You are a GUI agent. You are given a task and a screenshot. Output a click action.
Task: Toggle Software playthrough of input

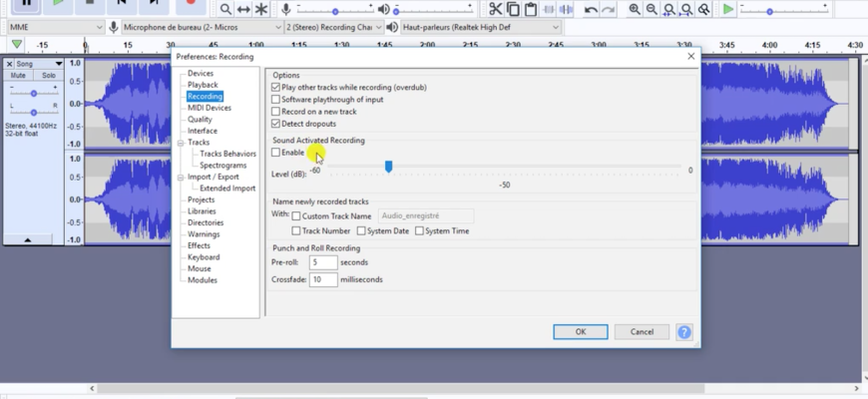point(276,100)
